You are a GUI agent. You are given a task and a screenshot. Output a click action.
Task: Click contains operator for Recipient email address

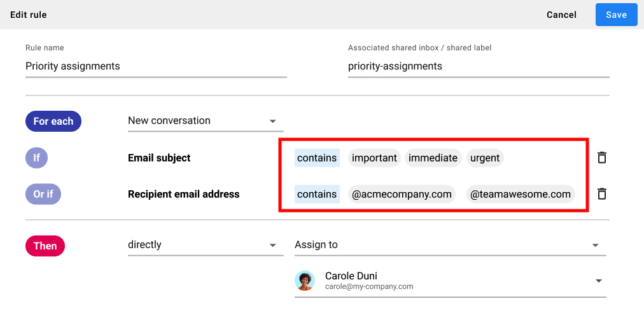[317, 194]
